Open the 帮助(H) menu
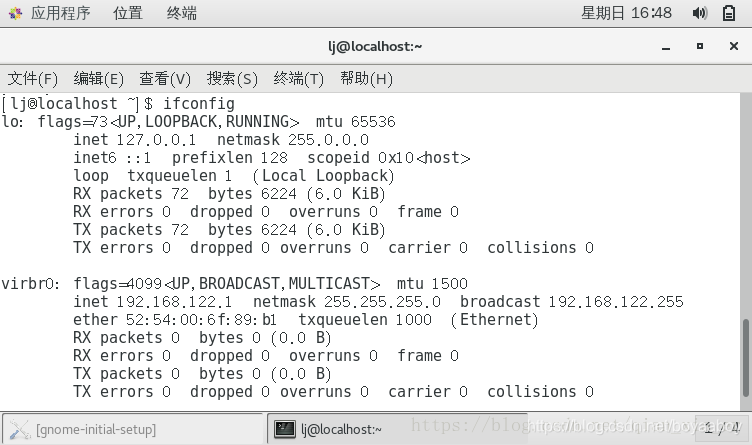The width and height of the screenshot is (752, 445). point(366,78)
